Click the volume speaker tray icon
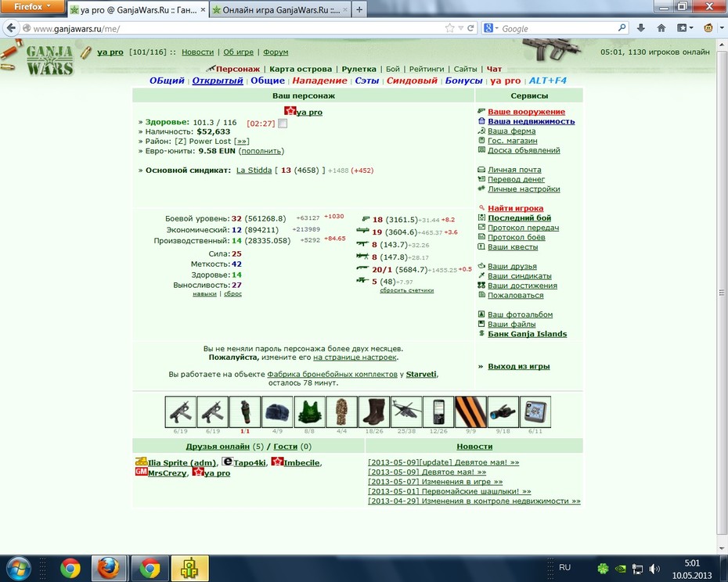Image resolution: width=728 pixels, height=582 pixels. tap(654, 569)
